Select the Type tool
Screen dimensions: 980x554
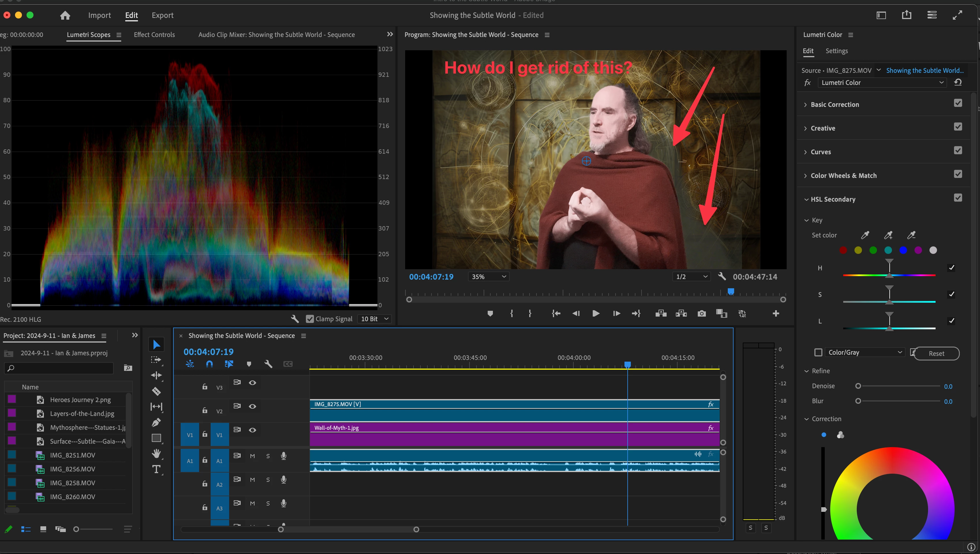click(x=156, y=469)
